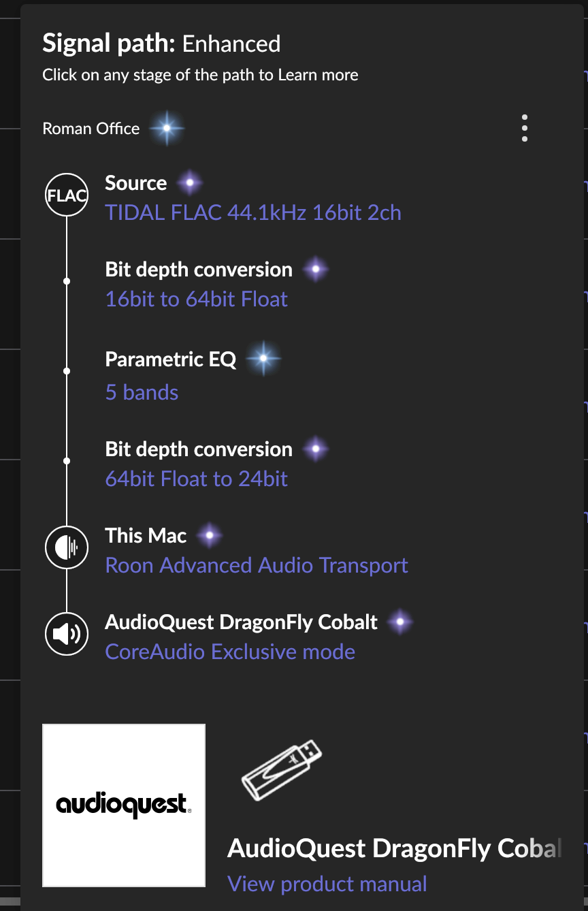Click the This Mac audio waveform icon
The width and height of the screenshot is (588, 911).
[67, 547]
